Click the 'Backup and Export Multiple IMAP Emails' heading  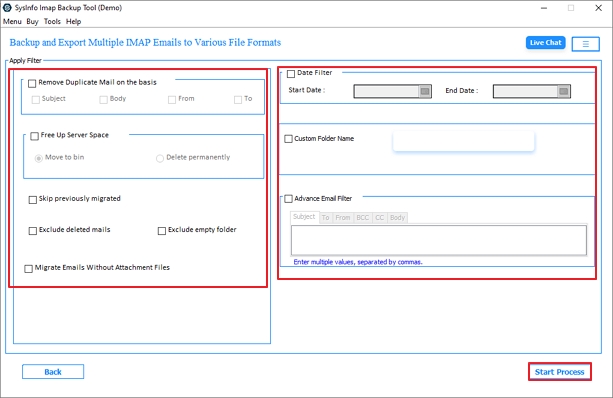(x=145, y=42)
